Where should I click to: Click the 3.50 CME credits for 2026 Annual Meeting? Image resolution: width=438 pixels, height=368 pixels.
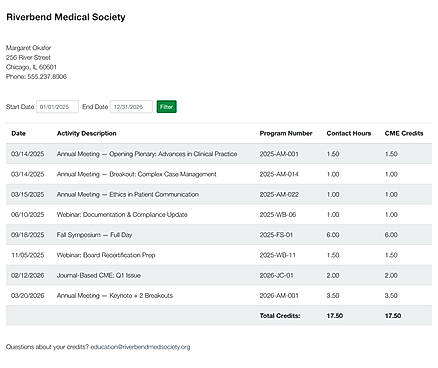click(x=391, y=296)
